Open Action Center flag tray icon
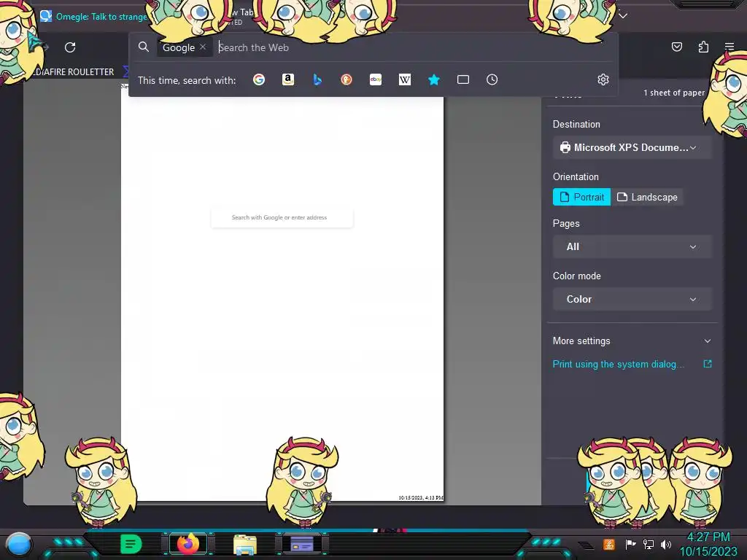The image size is (747, 560). [x=630, y=544]
